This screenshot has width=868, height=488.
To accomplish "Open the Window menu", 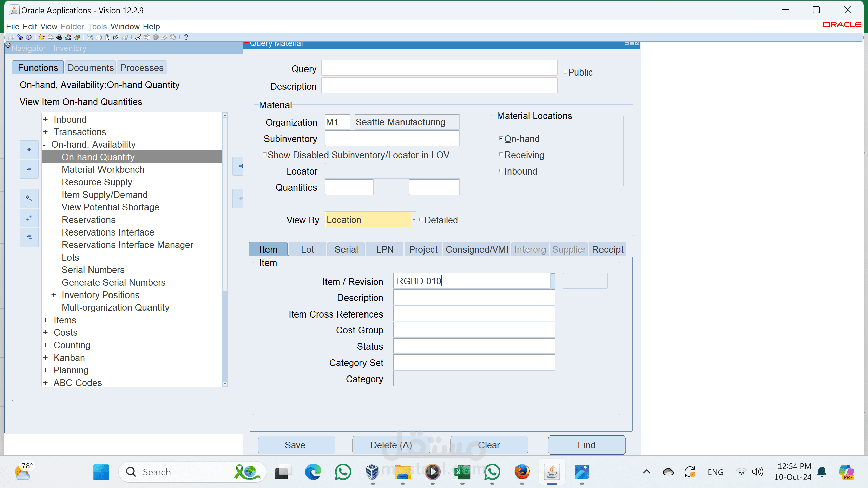I will point(125,26).
